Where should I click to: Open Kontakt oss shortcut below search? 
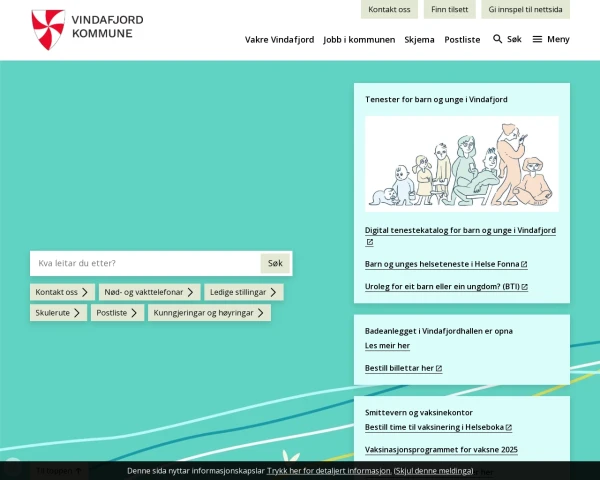point(62,292)
